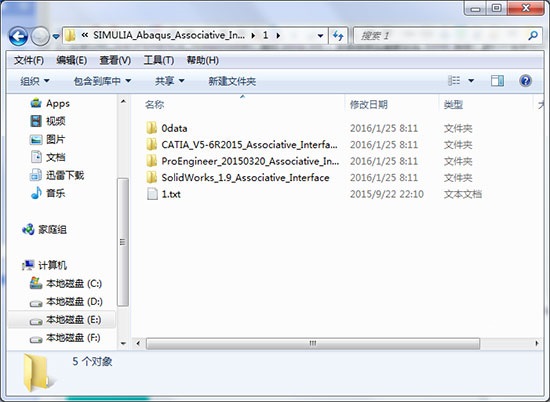Open the 工具(T) menu
The height and width of the screenshot is (402, 550).
[159, 60]
